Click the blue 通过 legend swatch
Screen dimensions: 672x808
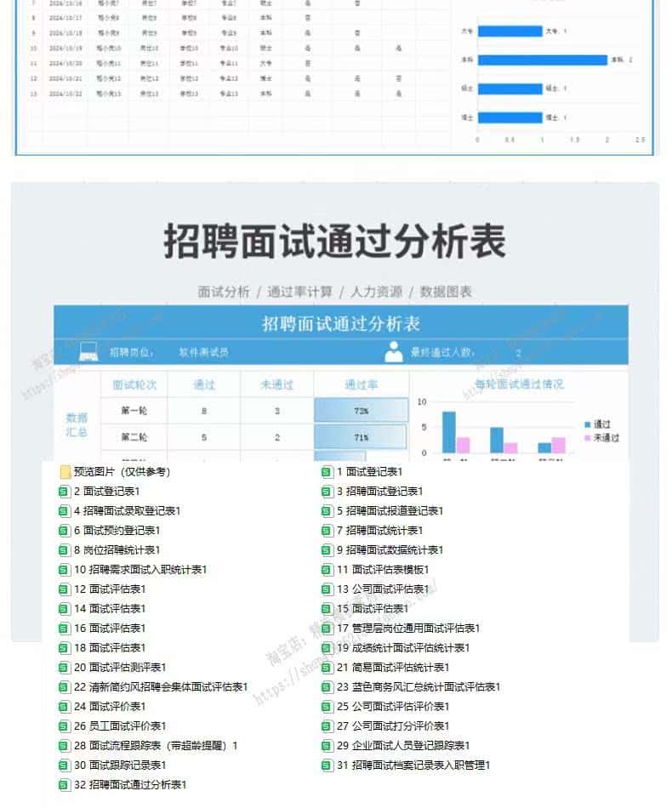pos(588,424)
